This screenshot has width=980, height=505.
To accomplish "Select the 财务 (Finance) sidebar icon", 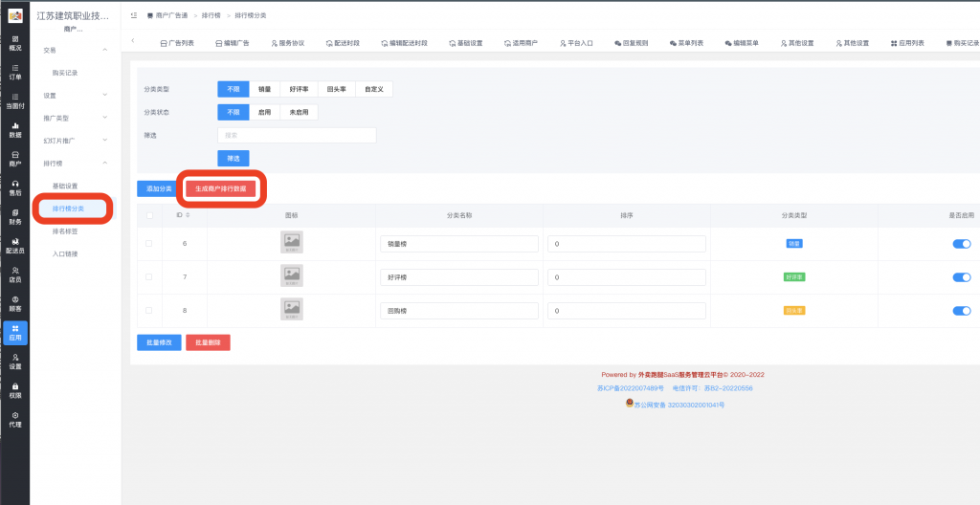I will point(15,217).
